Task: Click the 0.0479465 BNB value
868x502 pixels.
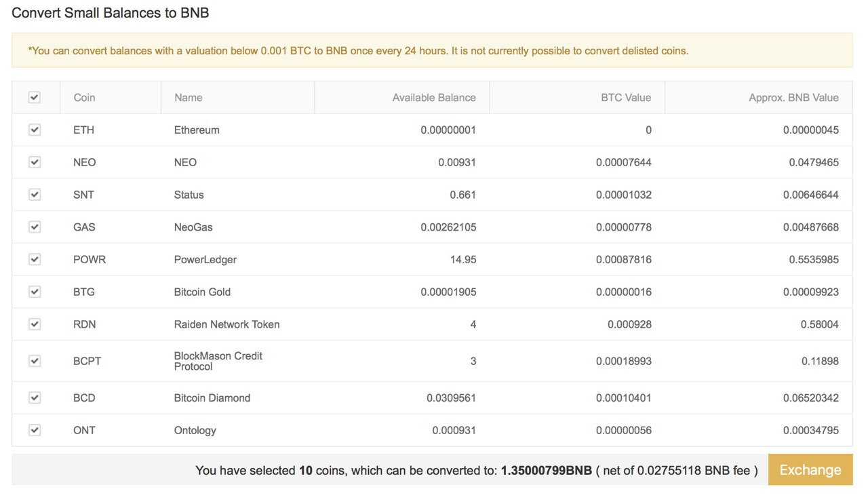Action: click(814, 162)
